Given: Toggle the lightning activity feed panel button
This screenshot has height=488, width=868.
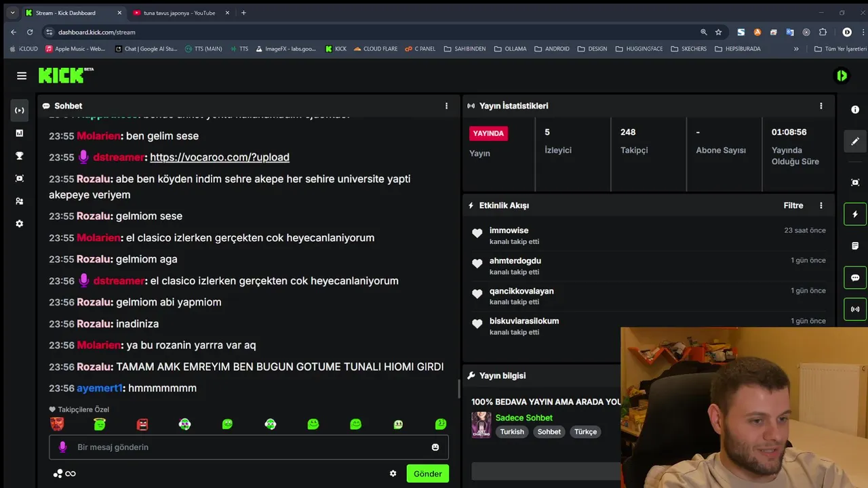Looking at the screenshot, I should click(x=855, y=214).
